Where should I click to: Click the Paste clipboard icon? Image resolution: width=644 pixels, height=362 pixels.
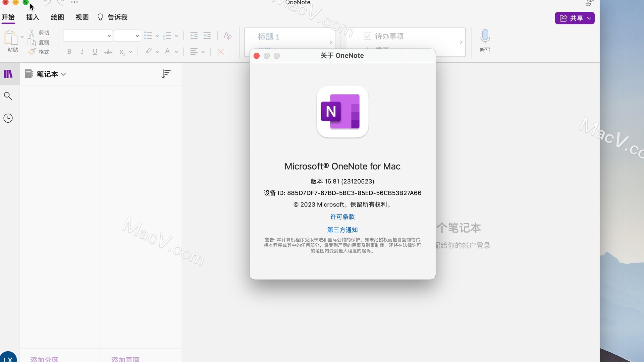coord(11,37)
